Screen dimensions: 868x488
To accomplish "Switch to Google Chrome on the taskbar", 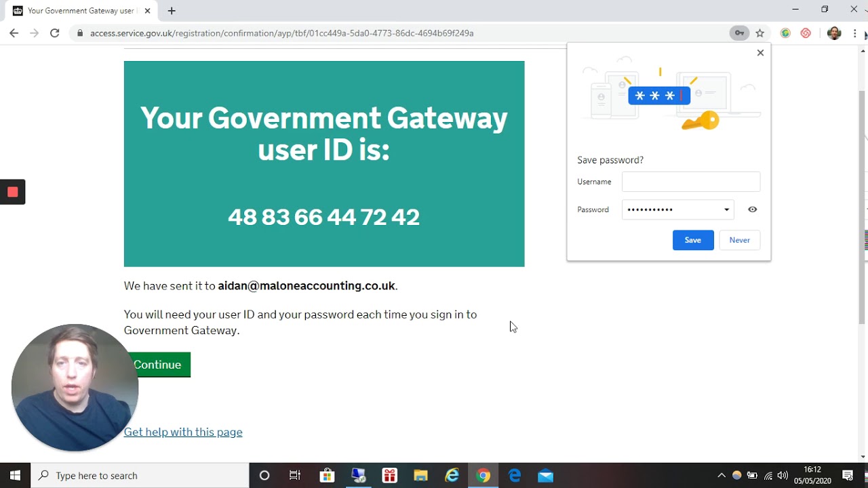I will [x=483, y=475].
